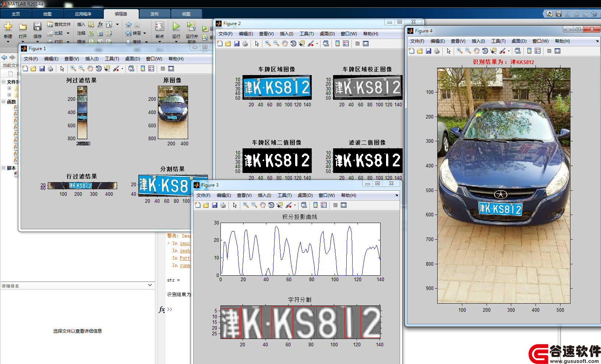This screenshot has width=601, height=364.
Task: Click Hide Plot Tools icon in Figure 2
Action: click(x=357, y=43)
